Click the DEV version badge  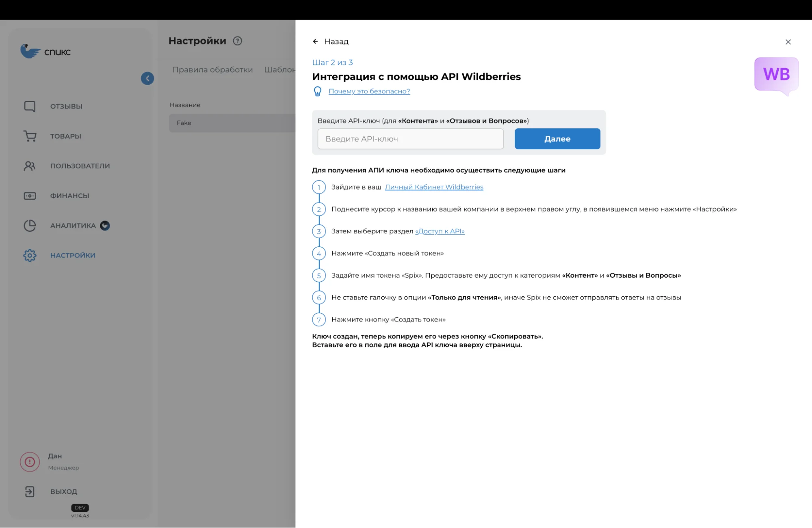tap(80, 508)
